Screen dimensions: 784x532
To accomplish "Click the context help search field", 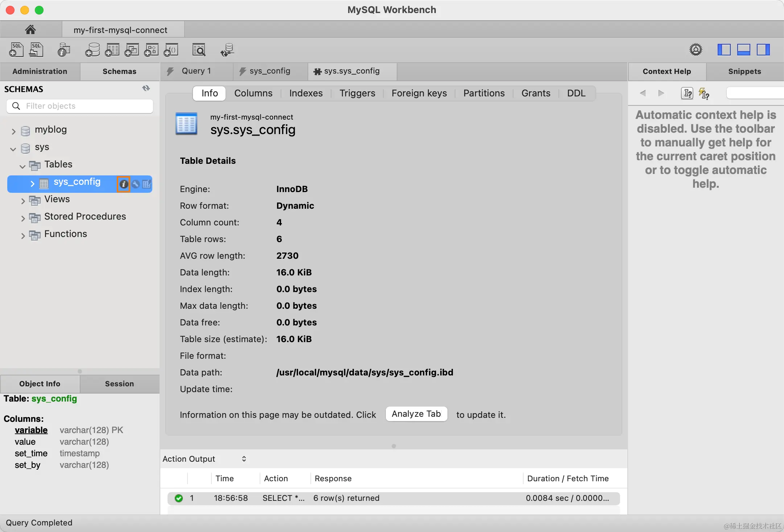I will click(x=755, y=93).
